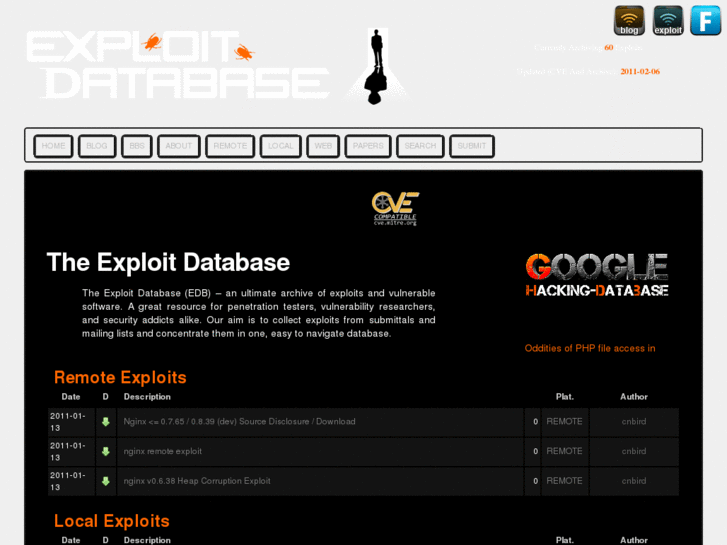This screenshot has width=727, height=545.
Task: Click 'The Exploit Database' title heading
Action: coord(168,263)
